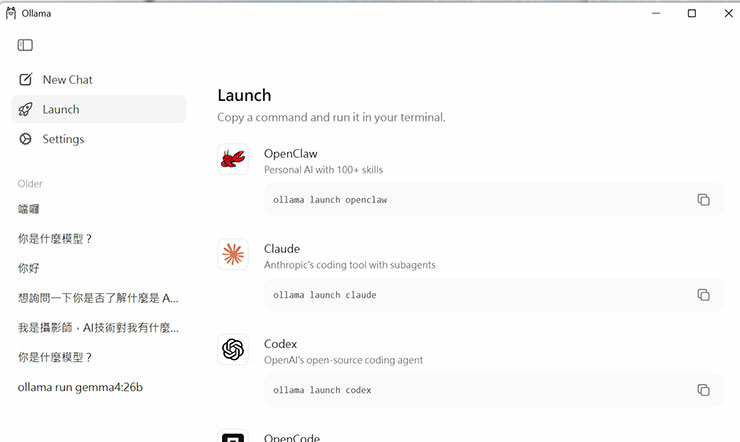Click the OpenCode title
Viewport: 740px width, 442px height.
(292, 438)
